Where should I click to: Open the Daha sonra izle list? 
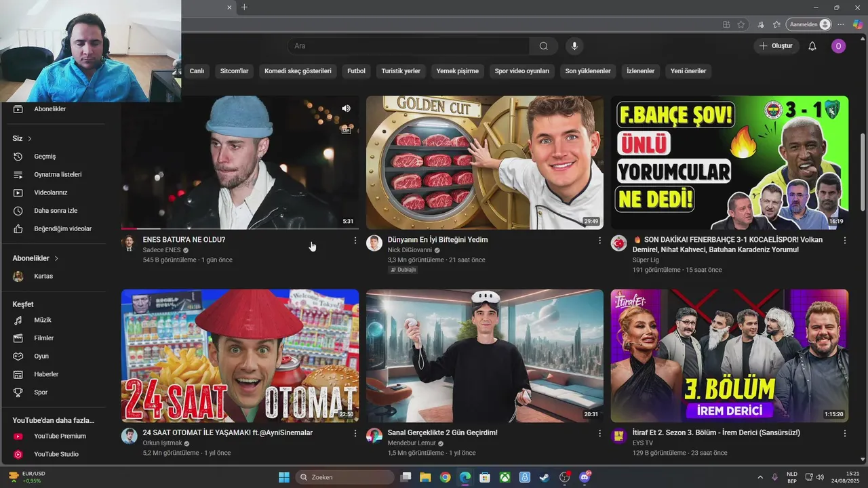pos(54,211)
